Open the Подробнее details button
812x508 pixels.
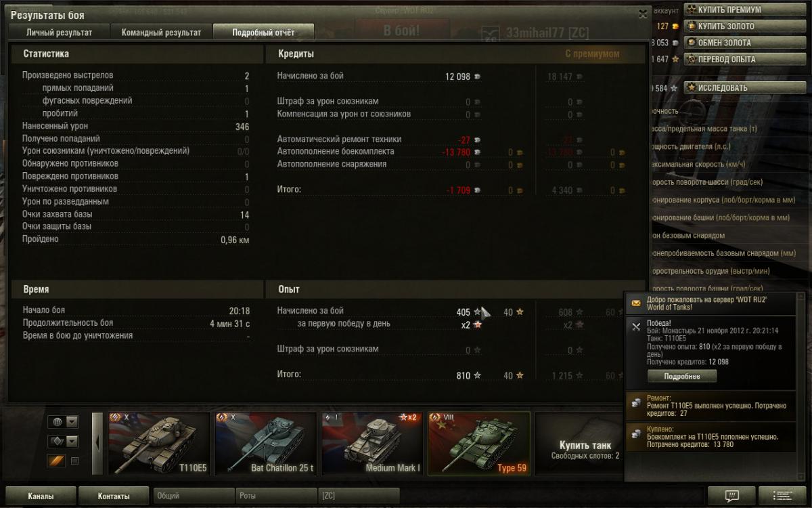click(x=681, y=376)
